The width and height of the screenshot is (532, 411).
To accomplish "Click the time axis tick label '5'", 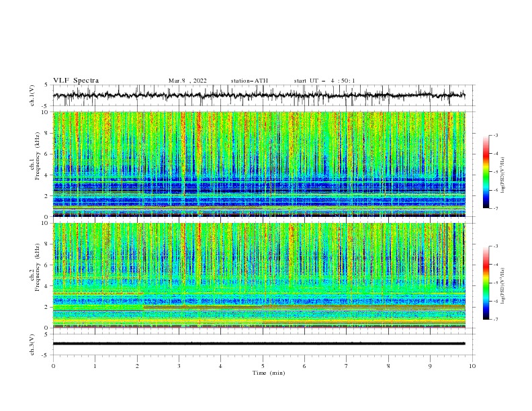I will [x=263, y=366].
